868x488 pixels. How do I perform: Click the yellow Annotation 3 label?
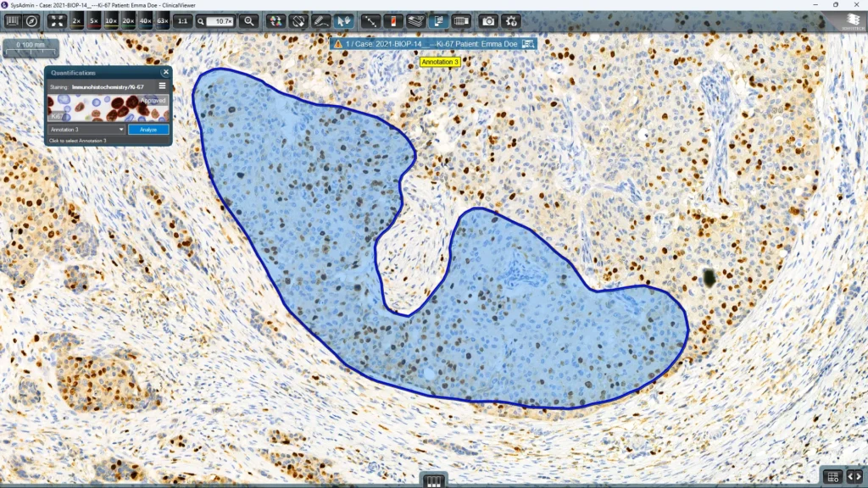click(x=440, y=62)
